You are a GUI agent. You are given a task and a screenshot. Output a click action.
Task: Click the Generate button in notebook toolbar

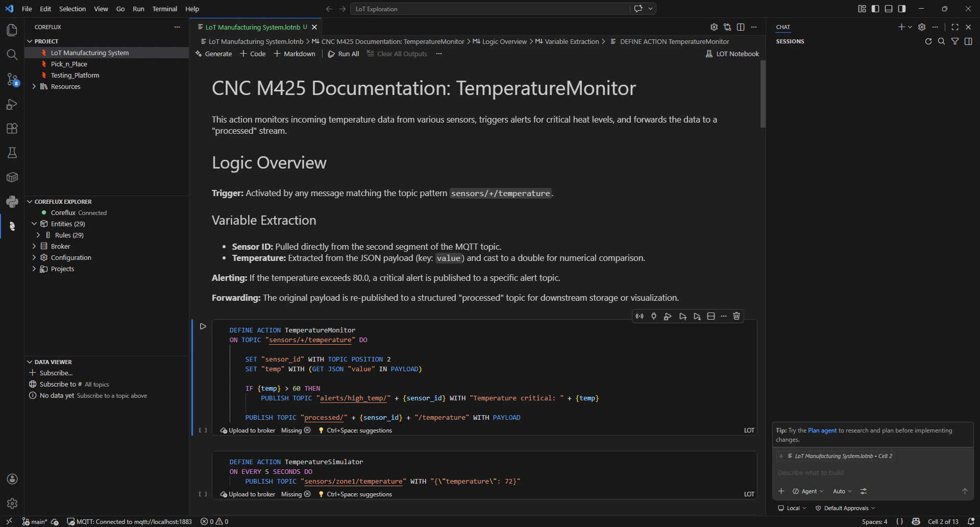click(x=213, y=54)
